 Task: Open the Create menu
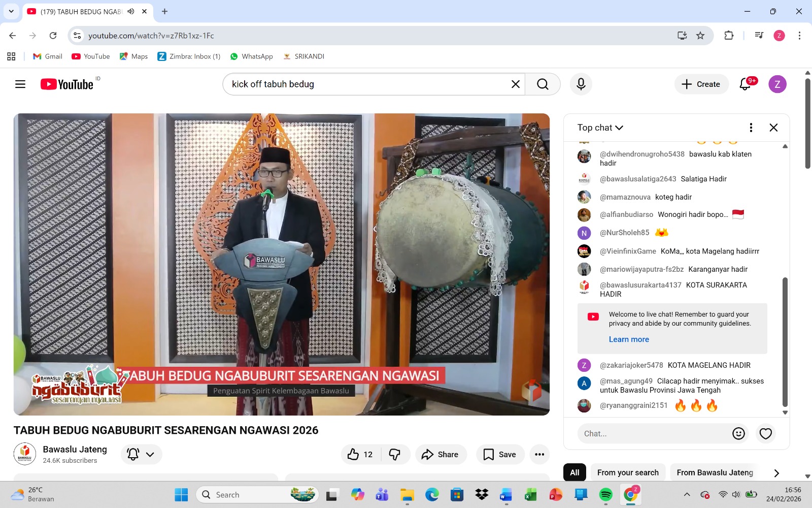click(701, 84)
